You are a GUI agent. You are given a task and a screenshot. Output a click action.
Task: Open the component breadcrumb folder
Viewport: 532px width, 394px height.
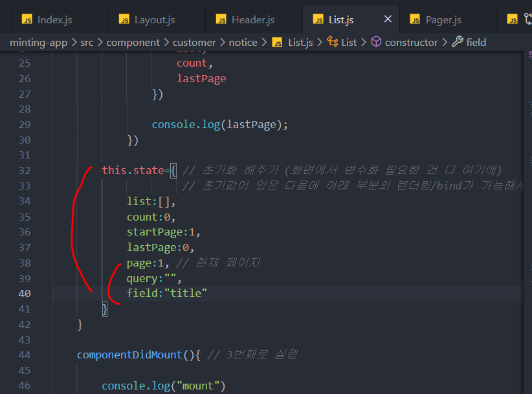[x=133, y=43]
